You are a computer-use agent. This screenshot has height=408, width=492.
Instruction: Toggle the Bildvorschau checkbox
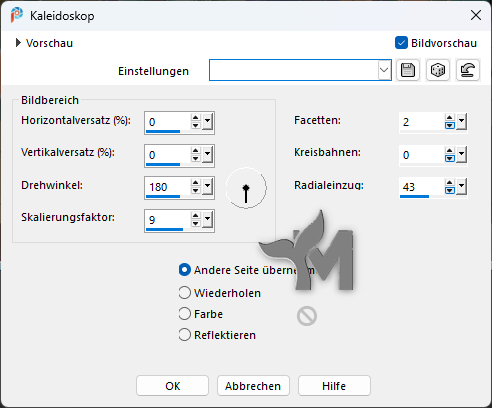tap(401, 43)
